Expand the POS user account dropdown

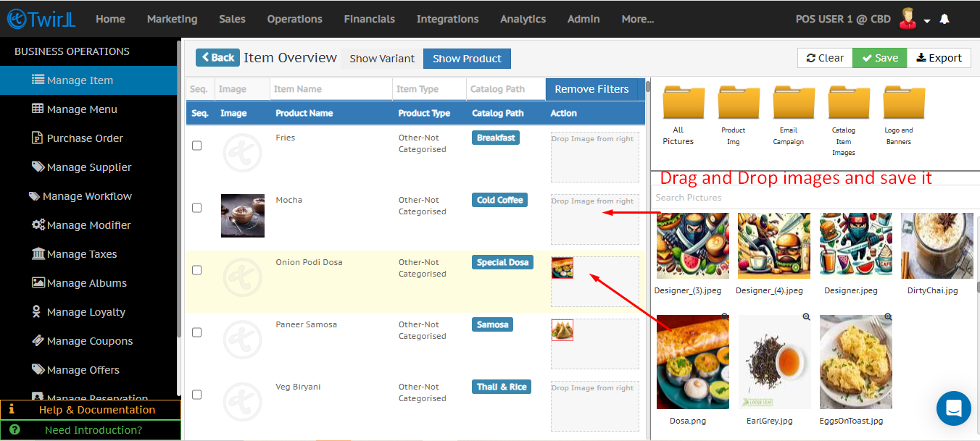tap(927, 21)
